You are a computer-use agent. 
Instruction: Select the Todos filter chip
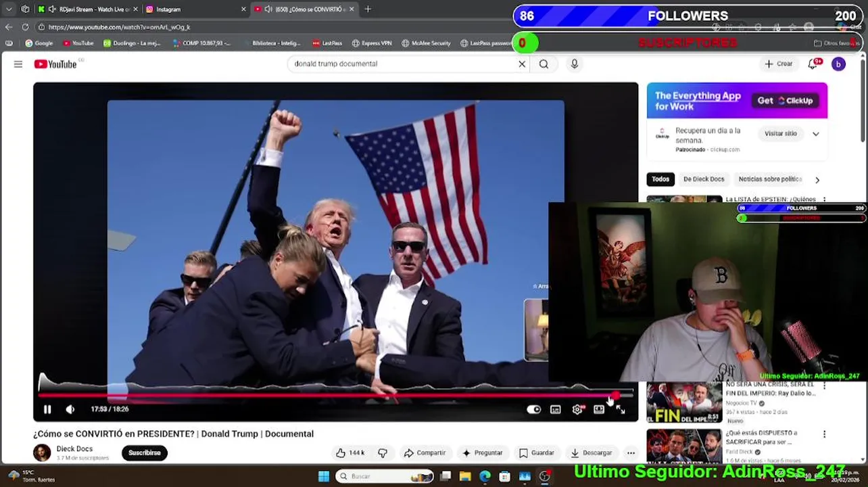coord(660,179)
